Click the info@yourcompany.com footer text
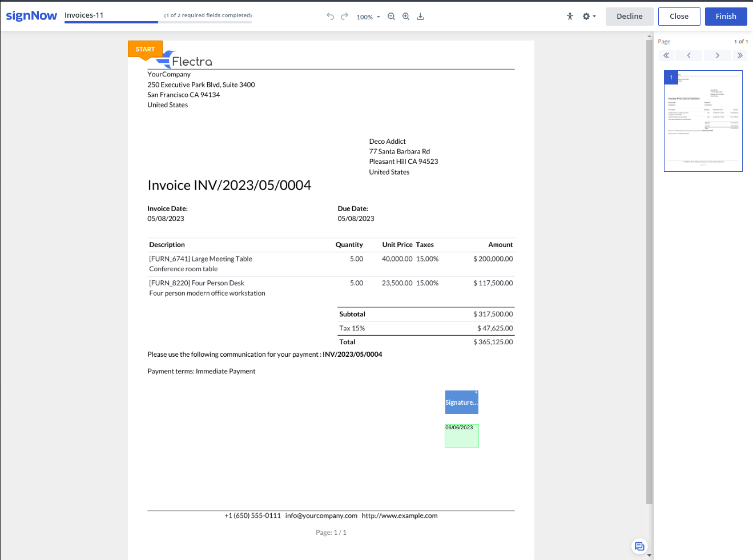Viewport: 753px width, 560px height. 321,515
